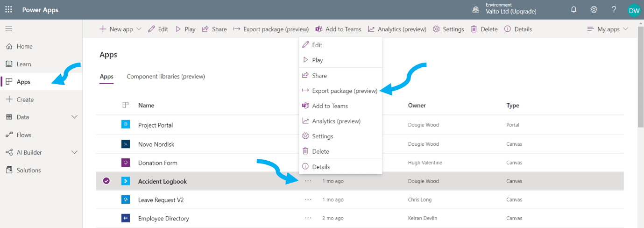
Task: Click Settings in the command bar
Action: coord(448,29)
